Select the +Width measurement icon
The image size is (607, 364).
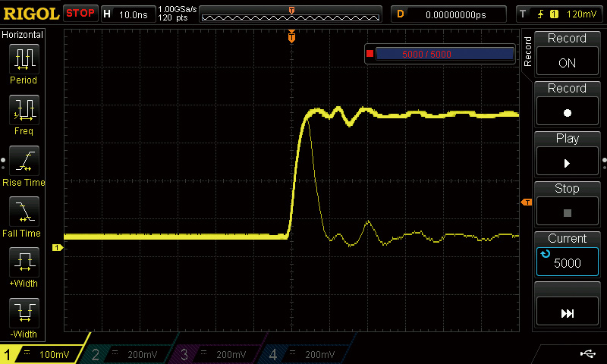point(24,268)
